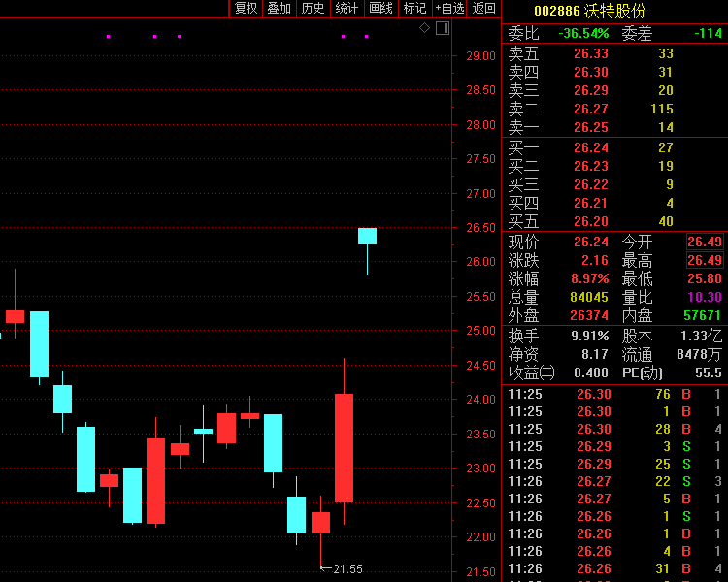Click the 11:25 trade of 76 lots
This screenshot has height=582, width=728.
[x=613, y=394]
